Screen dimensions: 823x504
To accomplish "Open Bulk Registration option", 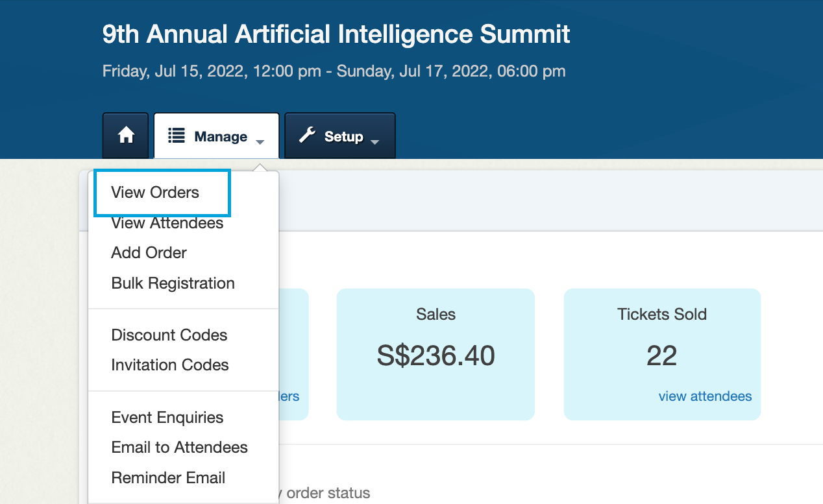I will pos(173,283).
